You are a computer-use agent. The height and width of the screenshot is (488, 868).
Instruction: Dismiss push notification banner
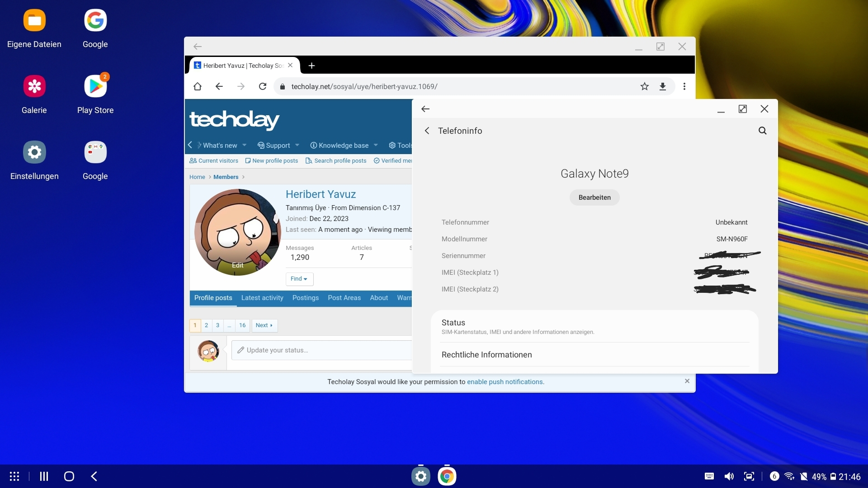click(x=687, y=381)
